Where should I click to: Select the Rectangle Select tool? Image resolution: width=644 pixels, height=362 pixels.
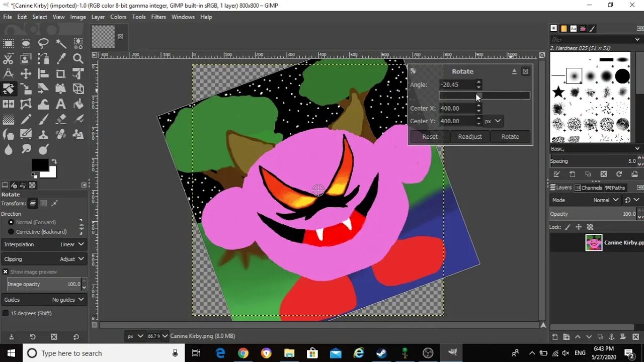(9, 43)
